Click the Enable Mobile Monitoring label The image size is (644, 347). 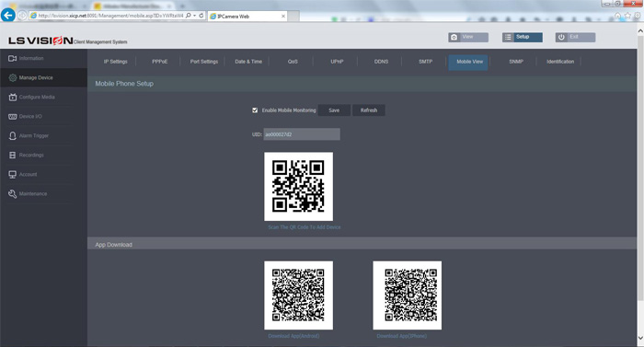(289, 110)
